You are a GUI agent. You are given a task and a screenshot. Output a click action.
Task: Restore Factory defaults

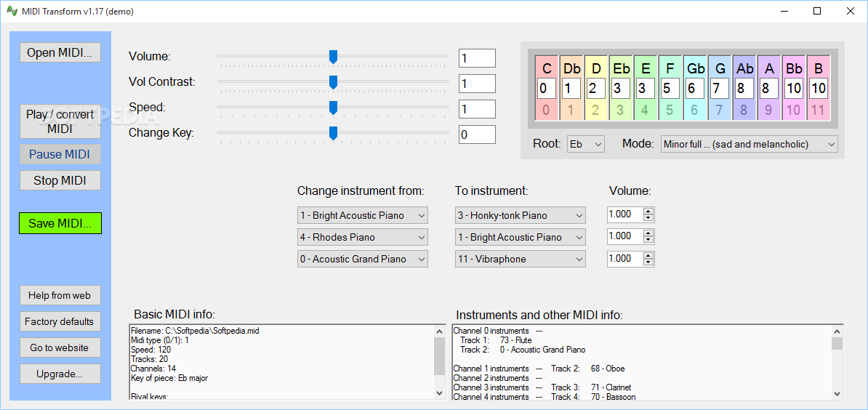click(x=60, y=321)
